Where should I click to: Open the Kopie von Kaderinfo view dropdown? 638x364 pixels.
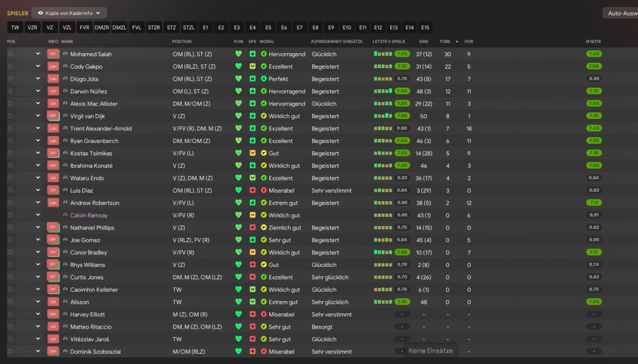click(69, 13)
